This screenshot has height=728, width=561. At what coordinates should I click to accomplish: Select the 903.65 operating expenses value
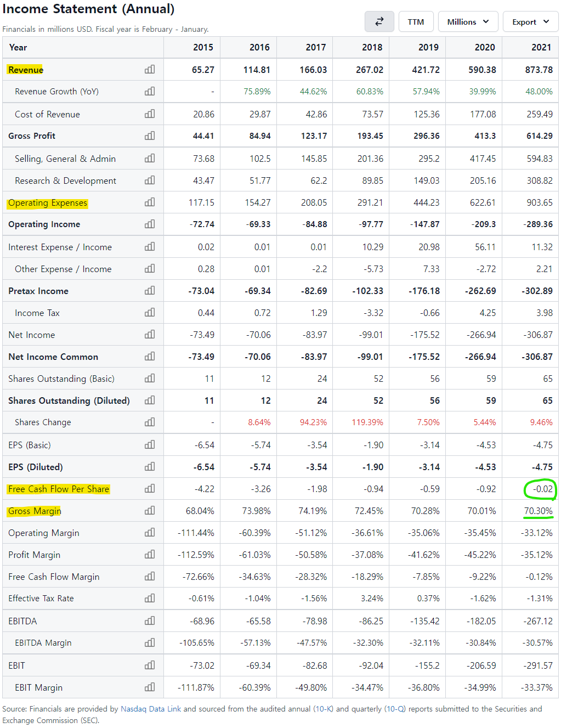click(540, 202)
